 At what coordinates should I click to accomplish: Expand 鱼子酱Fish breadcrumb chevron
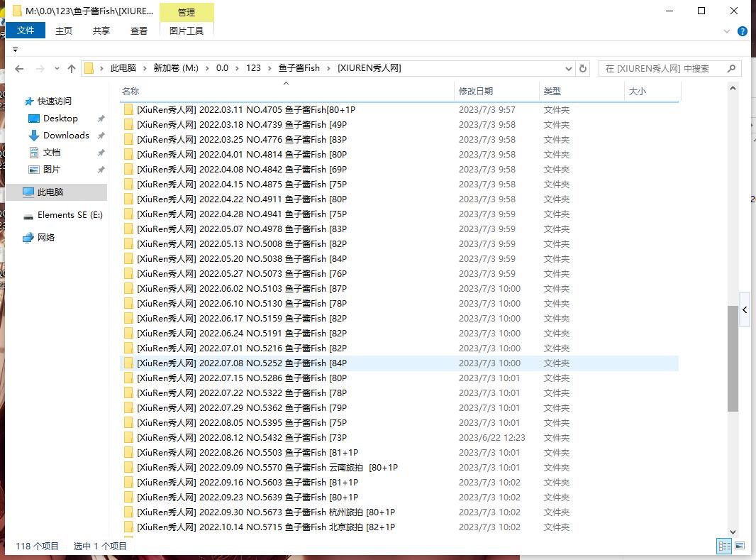click(x=329, y=69)
